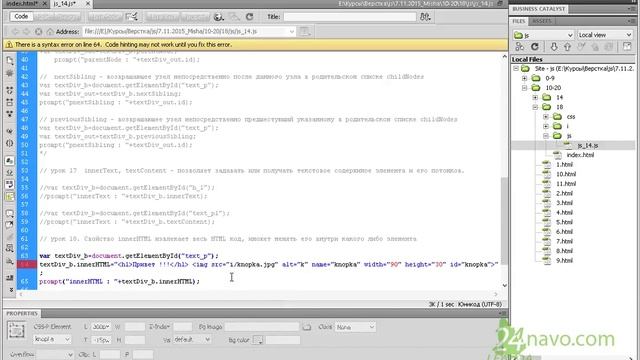Viewport: 640px width, 360px height.
Task: Click the T position input field
Action: click(x=100, y=340)
